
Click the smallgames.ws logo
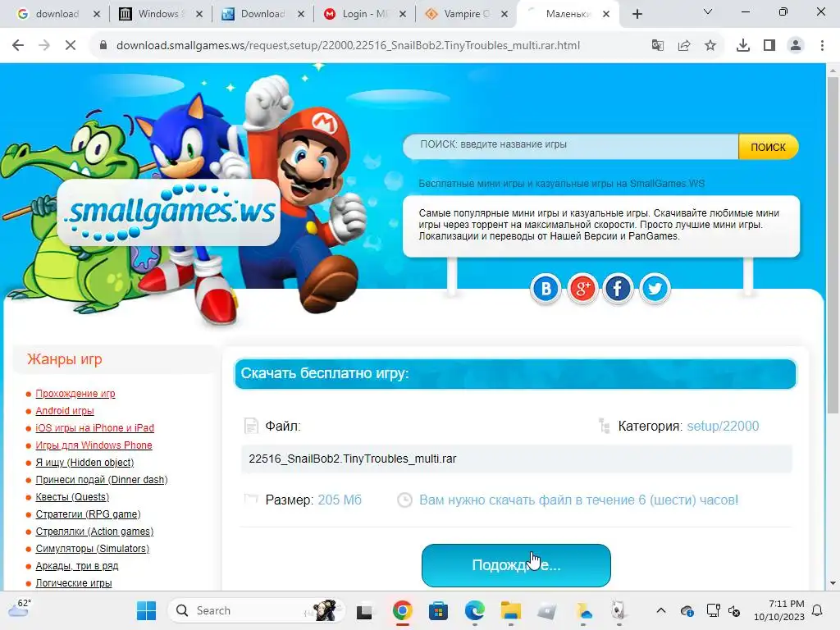coord(169,212)
